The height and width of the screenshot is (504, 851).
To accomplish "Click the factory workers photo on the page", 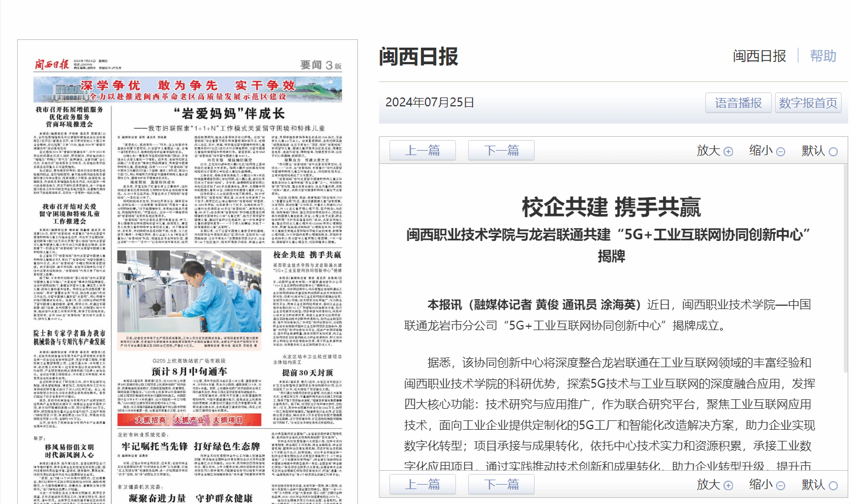I will pyautogui.click(x=189, y=291).
